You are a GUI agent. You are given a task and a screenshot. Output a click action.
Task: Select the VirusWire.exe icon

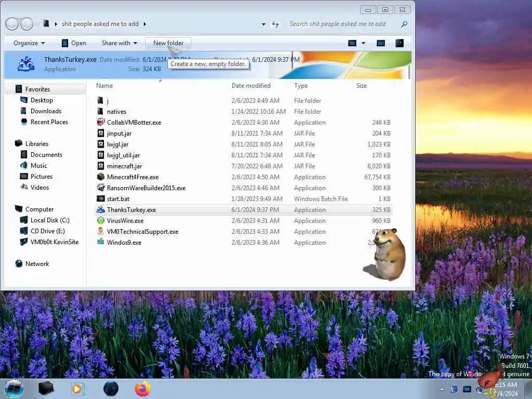point(100,220)
